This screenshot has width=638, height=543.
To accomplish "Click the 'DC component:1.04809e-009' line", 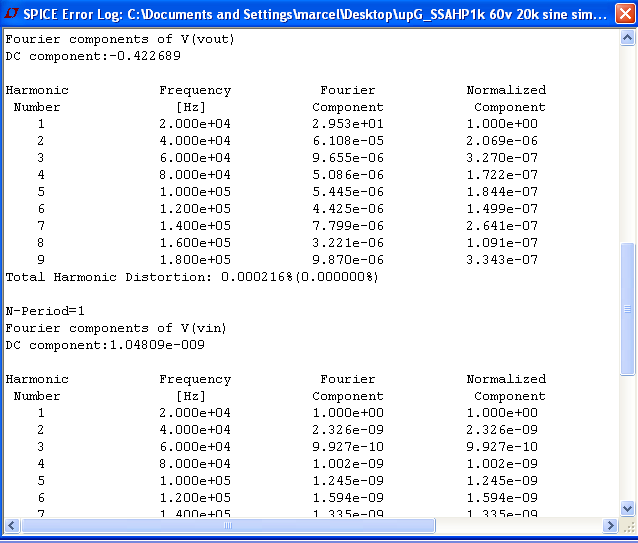I will [105, 345].
